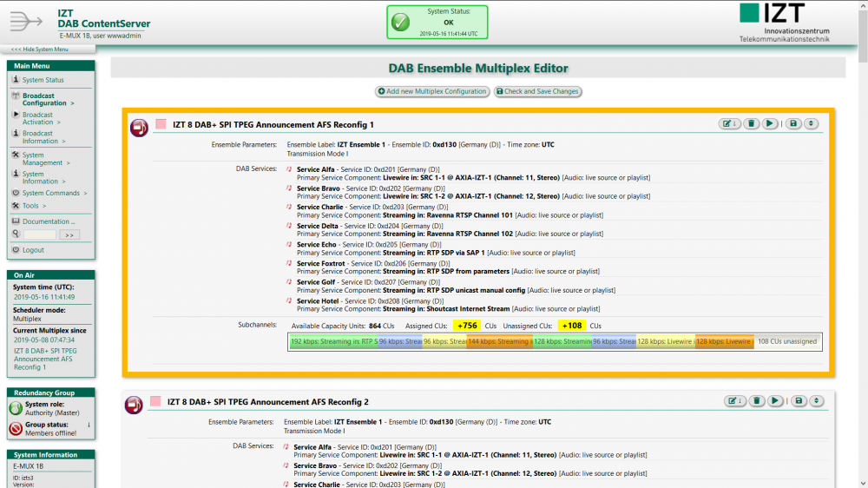Select the green 192 kbps Streaming subchannel segment
868x488 pixels.
334,342
